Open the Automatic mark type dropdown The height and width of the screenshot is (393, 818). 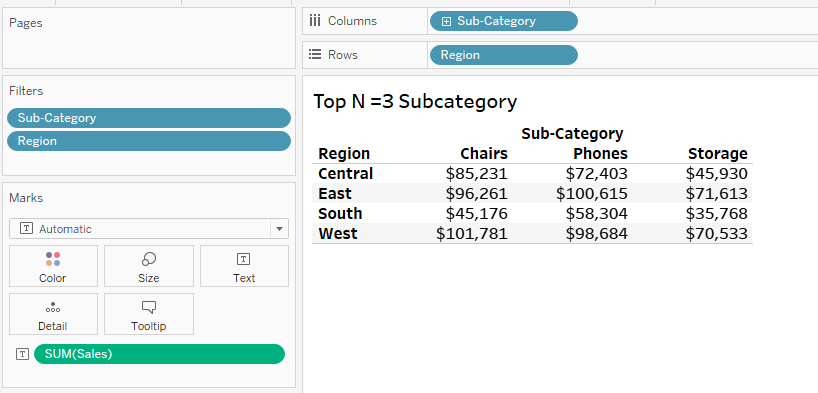point(149,229)
